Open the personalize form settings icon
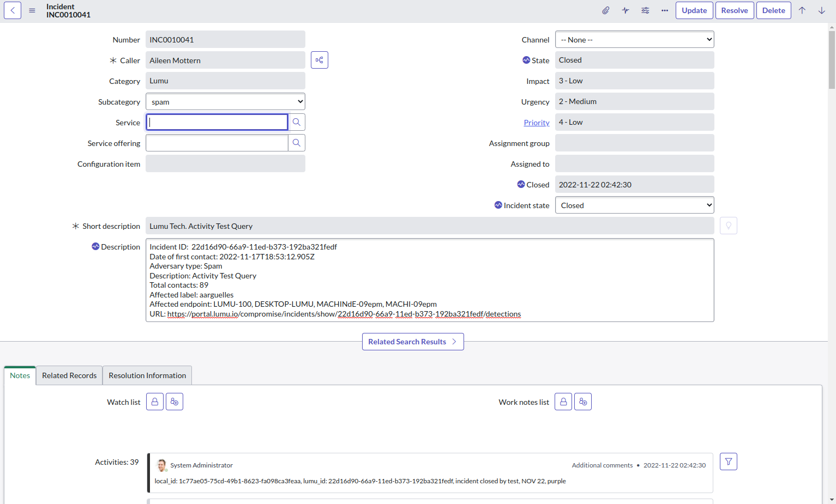Viewport: 836px width, 504px height. 645,10
